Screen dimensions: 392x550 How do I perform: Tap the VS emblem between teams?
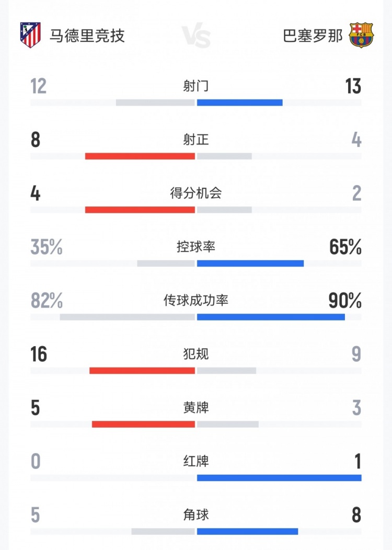[x=197, y=37]
